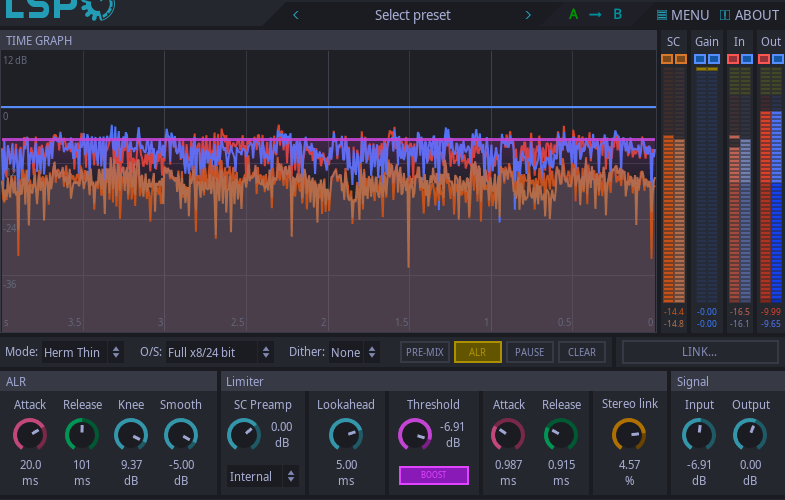The width and height of the screenshot is (785, 500).
Task: Open the Mode dropdown showing Herm Thin
Action: point(84,352)
